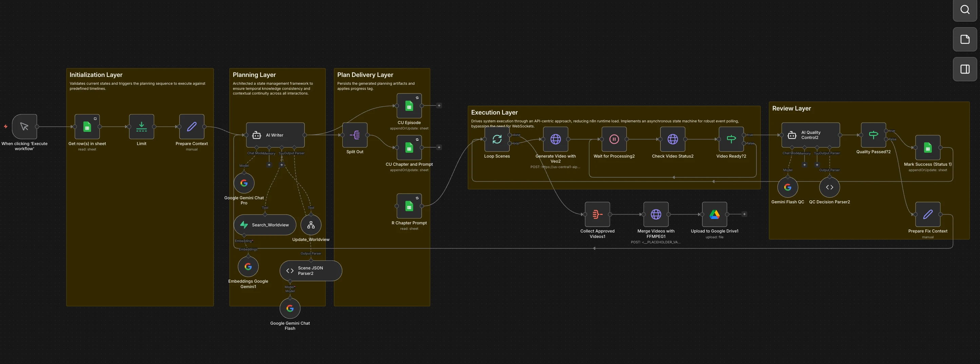The height and width of the screenshot is (364, 980).
Task: Select the Plan Delivery Layer note title
Action: [365, 75]
